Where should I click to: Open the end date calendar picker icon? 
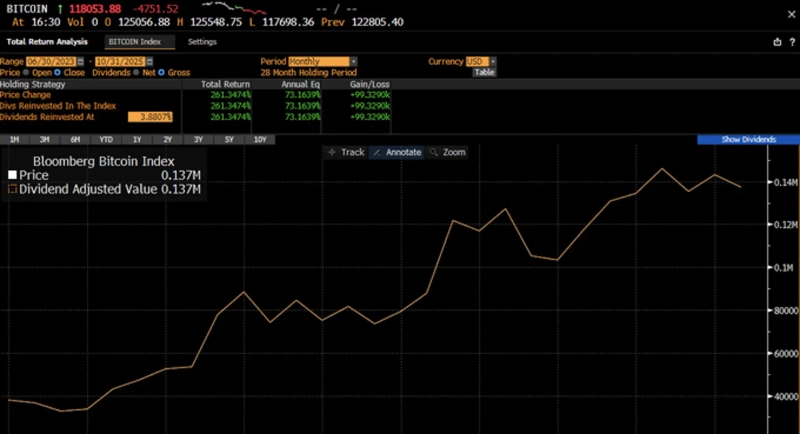click(148, 62)
